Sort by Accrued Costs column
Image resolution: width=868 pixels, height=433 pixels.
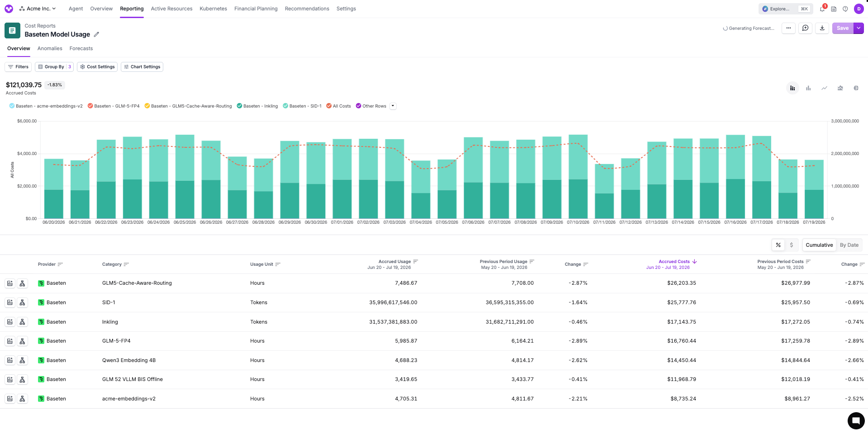tap(674, 261)
